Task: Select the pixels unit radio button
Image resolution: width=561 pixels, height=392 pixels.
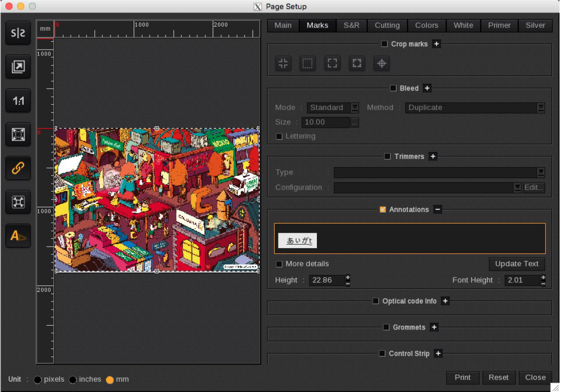Action: pos(38,380)
